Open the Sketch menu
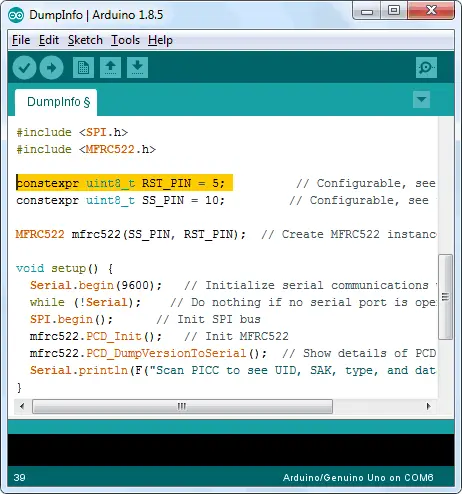This screenshot has width=462, height=494. click(85, 40)
